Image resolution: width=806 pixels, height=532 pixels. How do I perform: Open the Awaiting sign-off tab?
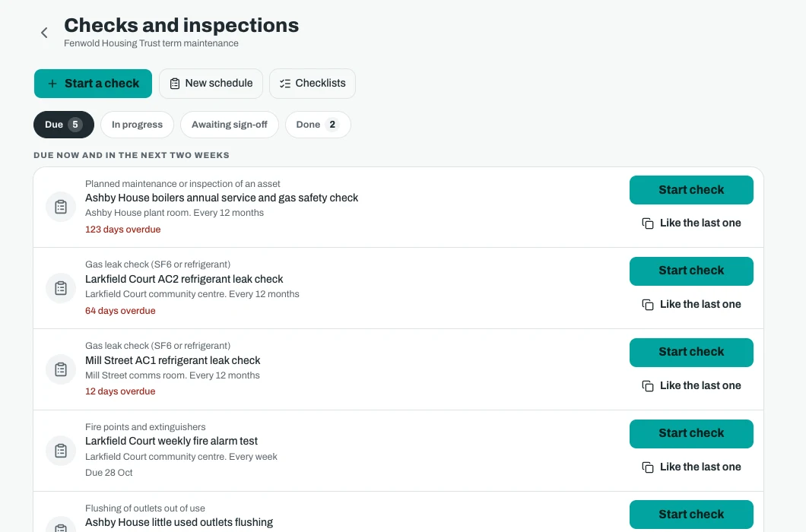click(x=230, y=125)
